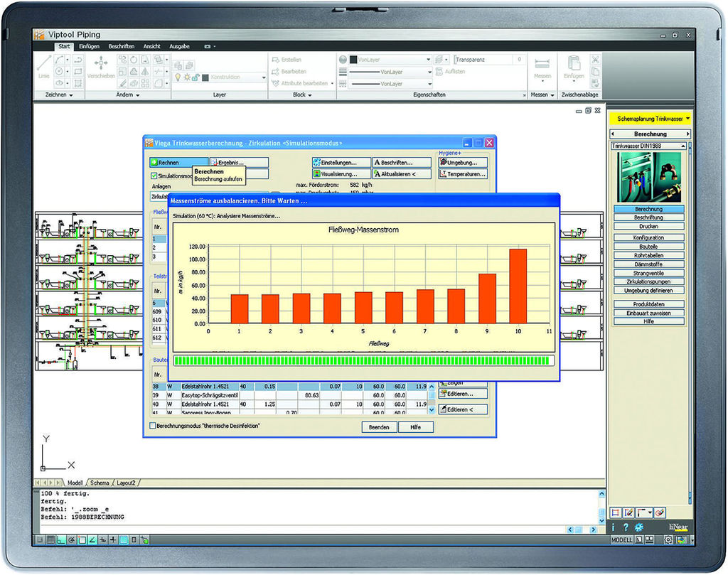
Task: Click the Erstellen block icon
Action: pyautogui.click(x=275, y=60)
